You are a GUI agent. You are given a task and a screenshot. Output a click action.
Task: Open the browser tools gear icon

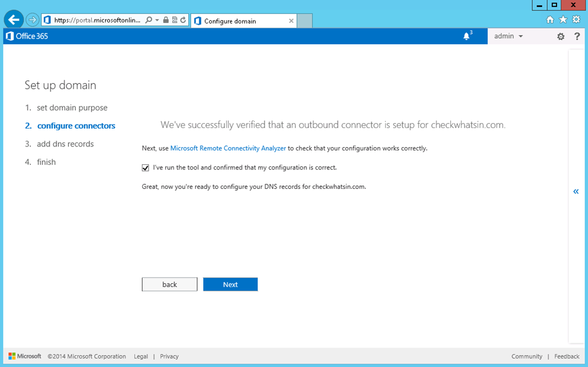(x=577, y=20)
